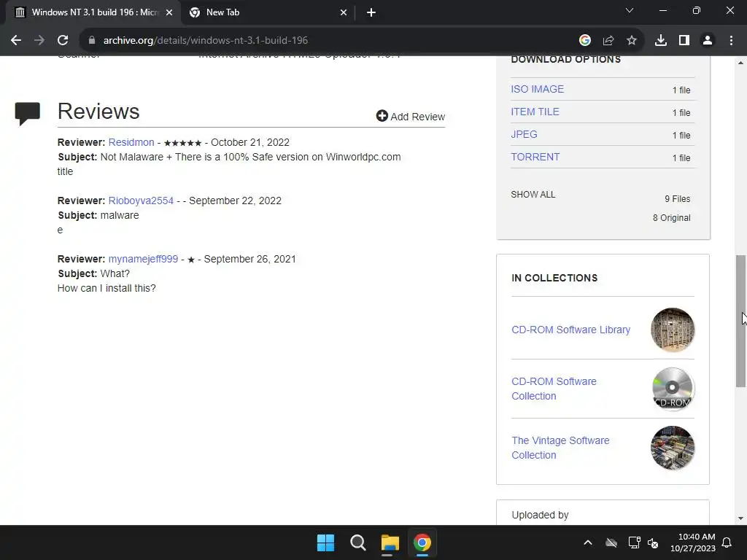The width and height of the screenshot is (747, 560).
Task: Click the page vertical scrollbar thumb
Action: (741, 321)
